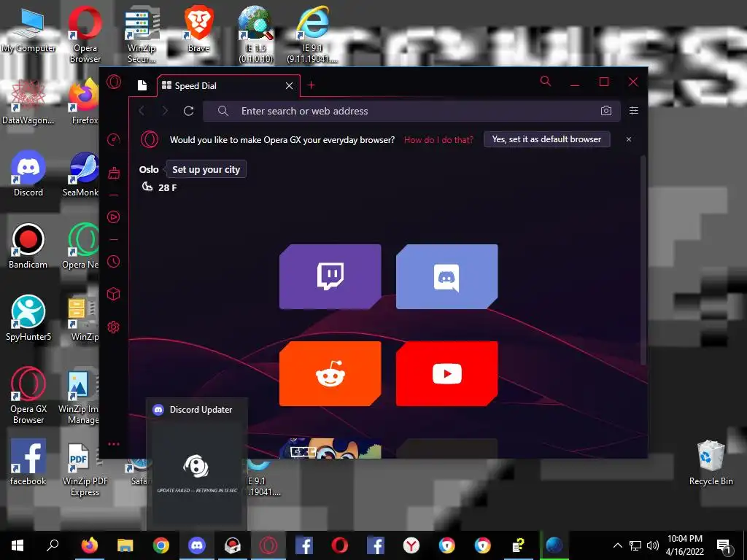Image resolution: width=747 pixels, height=560 pixels.
Task: Select IE 1.5 desktop shortcut
Action: (x=256, y=34)
